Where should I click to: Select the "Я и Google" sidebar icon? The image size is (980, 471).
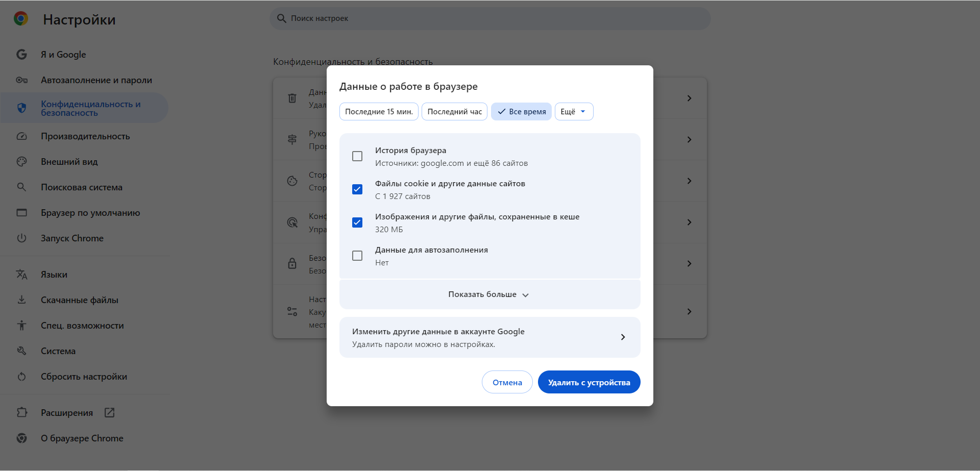21,54
